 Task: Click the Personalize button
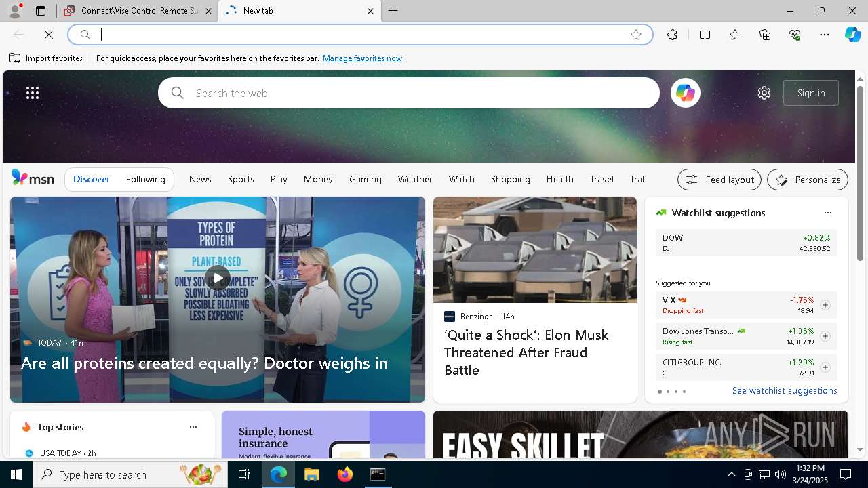[x=808, y=180]
